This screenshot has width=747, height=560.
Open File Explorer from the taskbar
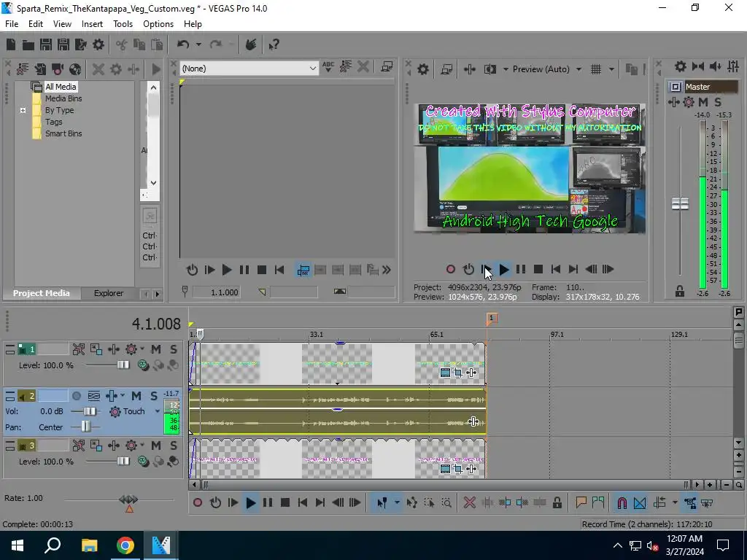coord(89,545)
